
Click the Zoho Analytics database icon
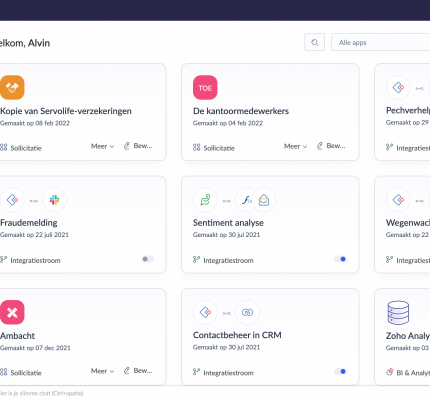pyautogui.click(x=398, y=313)
